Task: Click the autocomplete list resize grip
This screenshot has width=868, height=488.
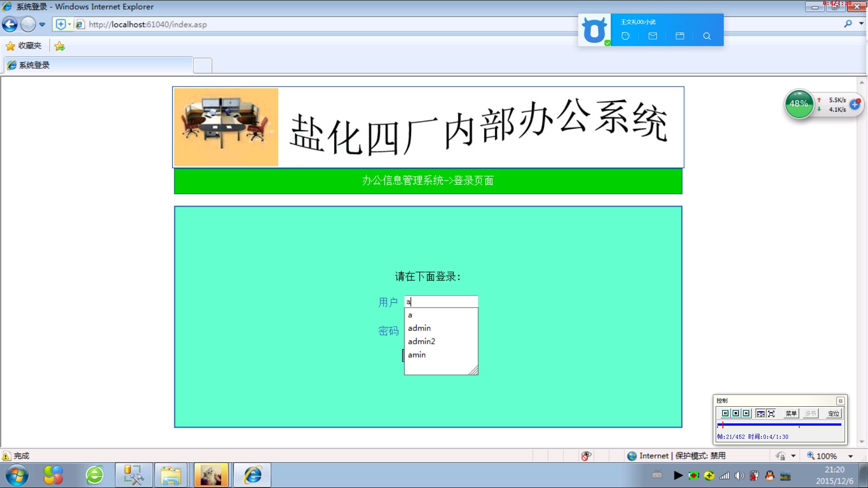Action: pyautogui.click(x=473, y=371)
